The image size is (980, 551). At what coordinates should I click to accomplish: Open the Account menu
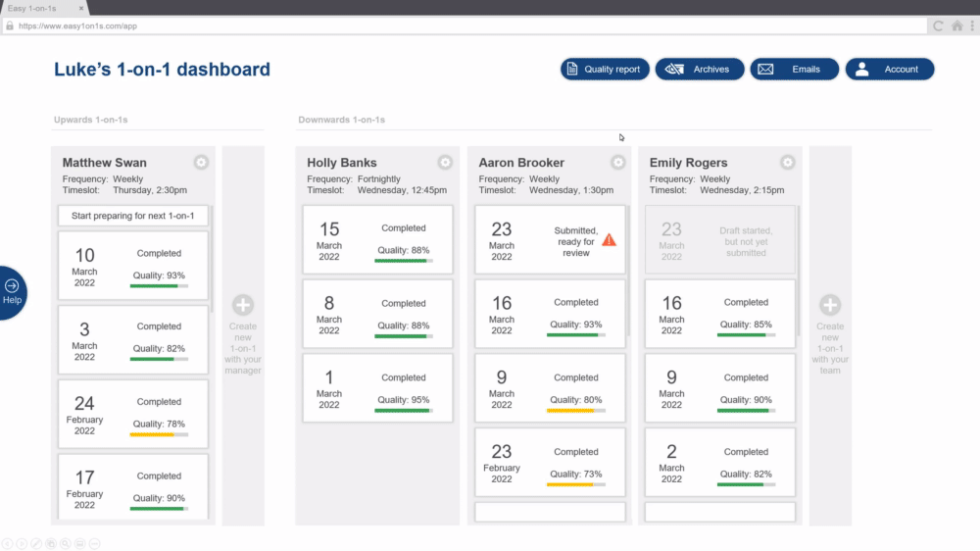click(889, 70)
